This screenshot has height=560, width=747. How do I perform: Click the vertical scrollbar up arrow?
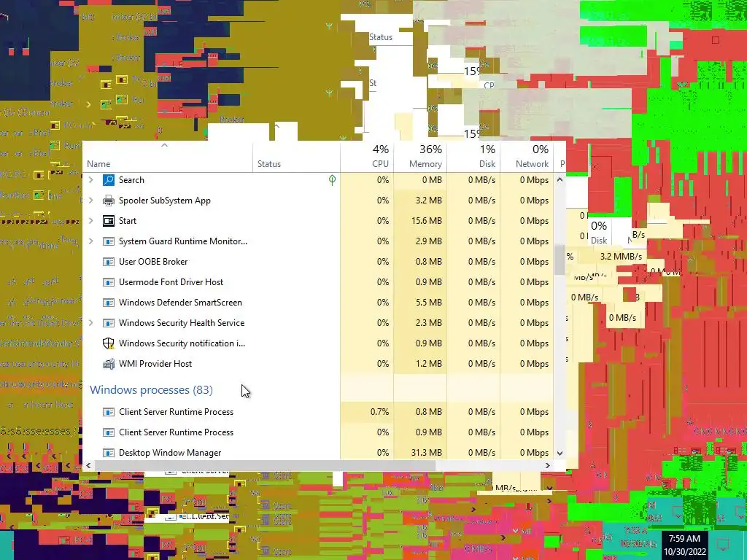[560, 180]
